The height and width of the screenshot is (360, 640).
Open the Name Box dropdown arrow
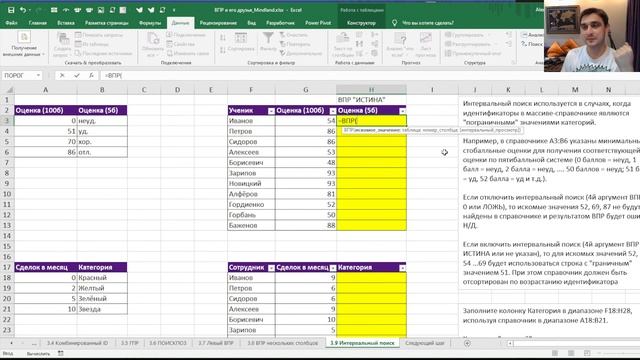(38, 76)
